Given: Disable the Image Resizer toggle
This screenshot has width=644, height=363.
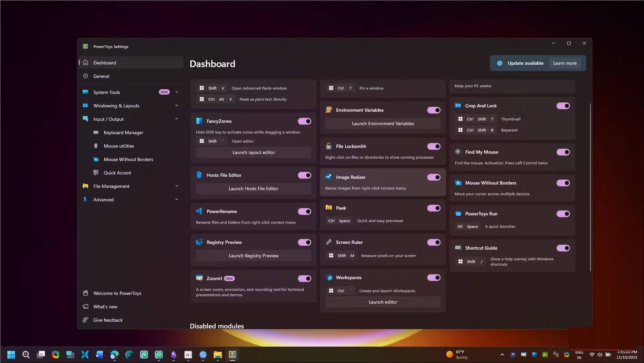Looking at the screenshot, I should [x=434, y=177].
